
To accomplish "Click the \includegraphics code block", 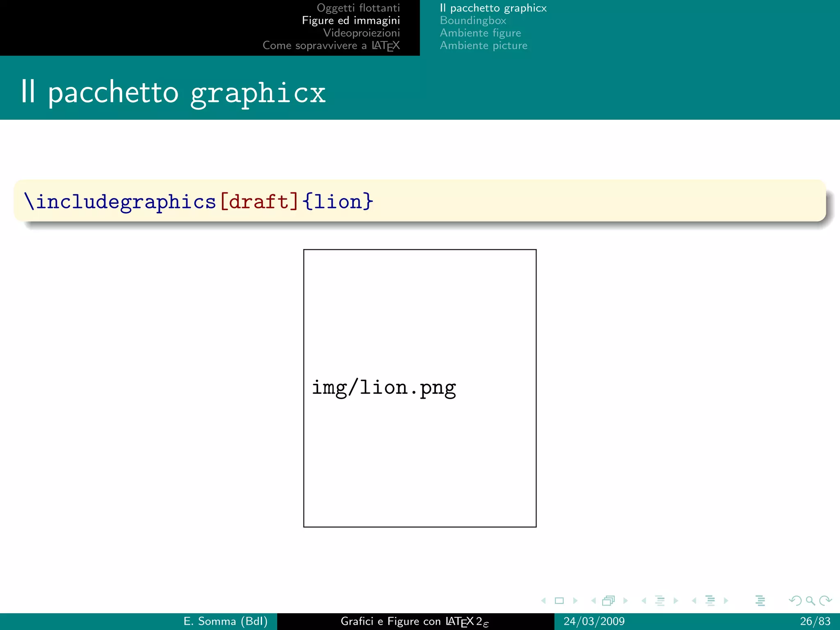I will click(420, 201).
